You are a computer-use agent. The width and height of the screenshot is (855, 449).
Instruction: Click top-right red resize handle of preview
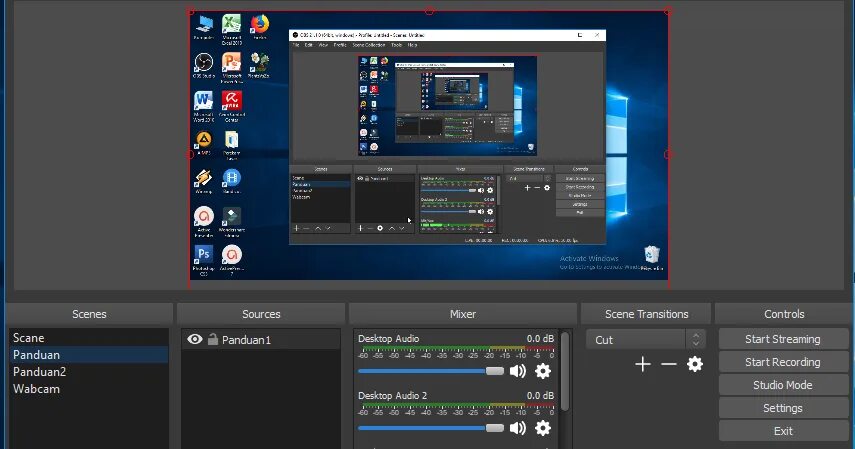coord(669,11)
